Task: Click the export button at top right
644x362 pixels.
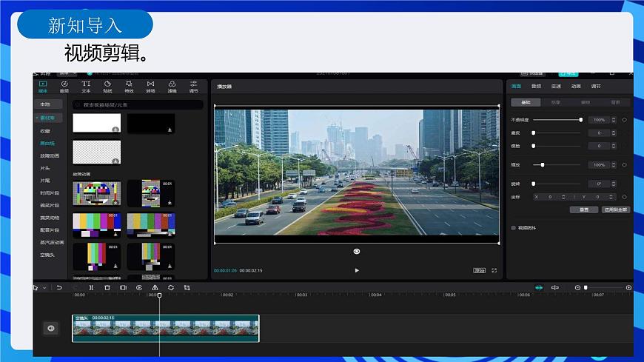Action: [568, 74]
